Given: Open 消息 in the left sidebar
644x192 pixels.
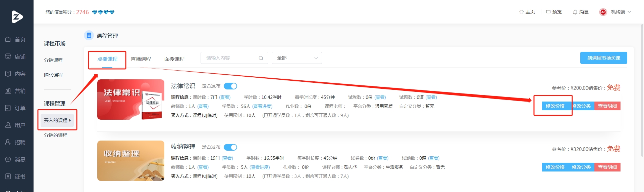Looking at the screenshot, I should 15,159.
